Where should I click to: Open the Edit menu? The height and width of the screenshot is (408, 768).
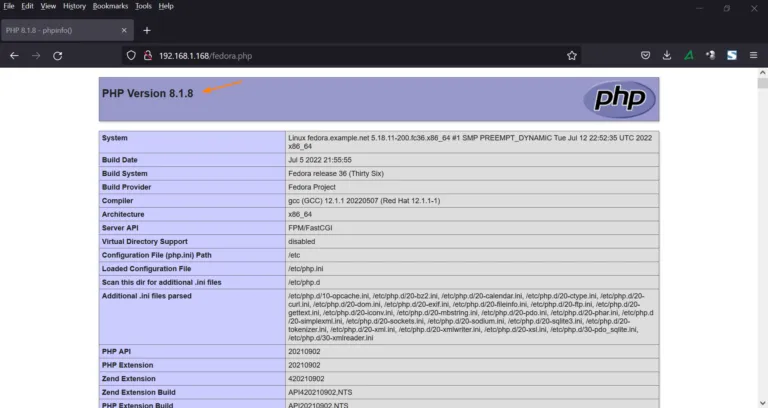[27, 6]
